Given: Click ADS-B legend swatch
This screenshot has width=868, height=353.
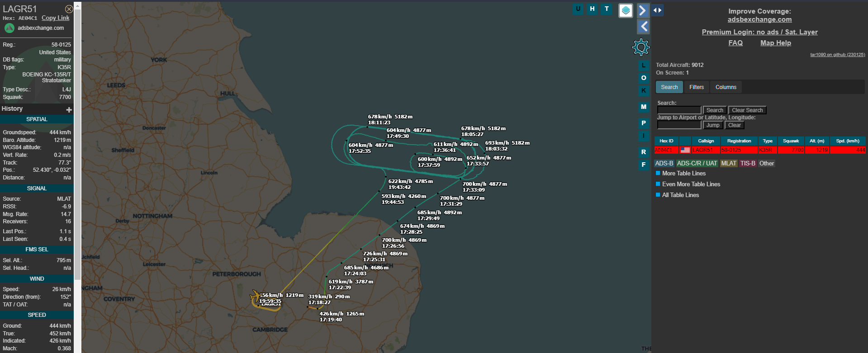Looking at the screenshot, I should tap(664, 164).
